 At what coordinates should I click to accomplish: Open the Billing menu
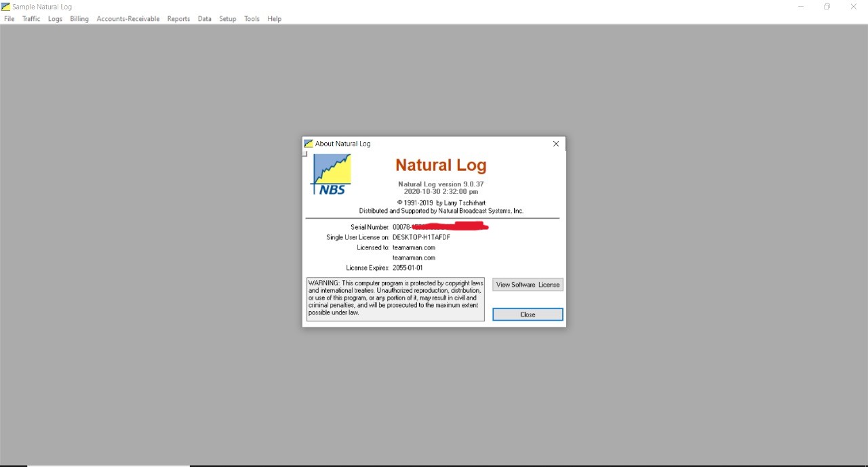pyautogui.click(x=79, y=19)
